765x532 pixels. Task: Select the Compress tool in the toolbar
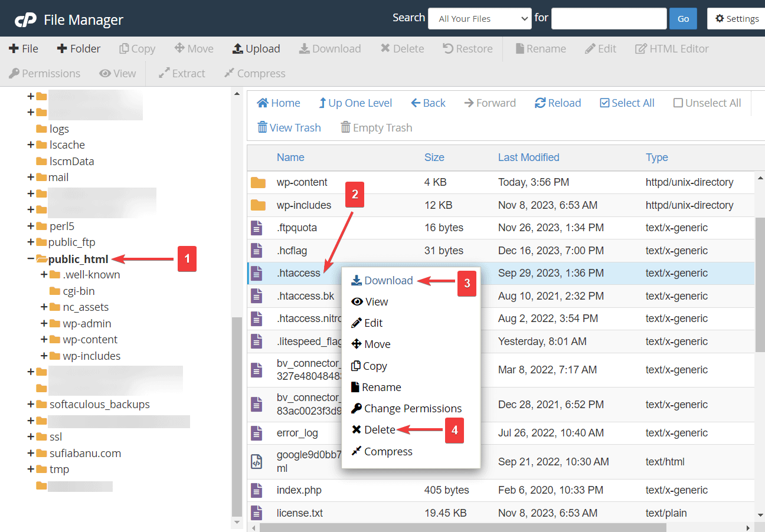(x=254, y=73)
